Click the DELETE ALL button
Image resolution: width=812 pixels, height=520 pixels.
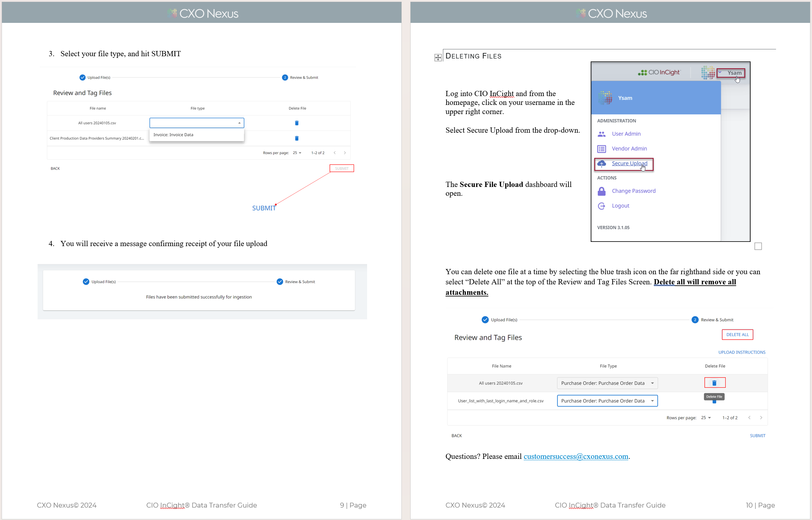point(737,335)
